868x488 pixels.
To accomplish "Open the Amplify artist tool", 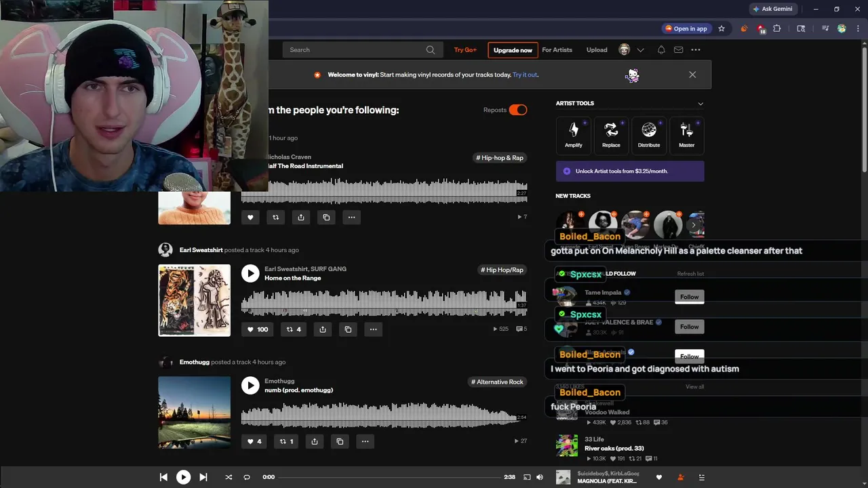I will [x=574, y=134].
